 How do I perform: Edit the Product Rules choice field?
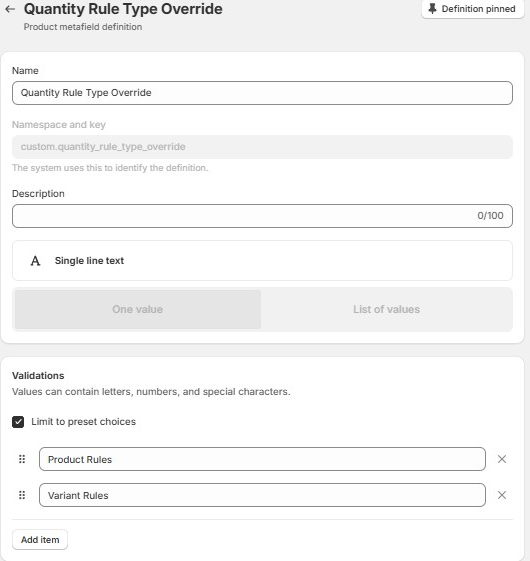coord(262,459)
